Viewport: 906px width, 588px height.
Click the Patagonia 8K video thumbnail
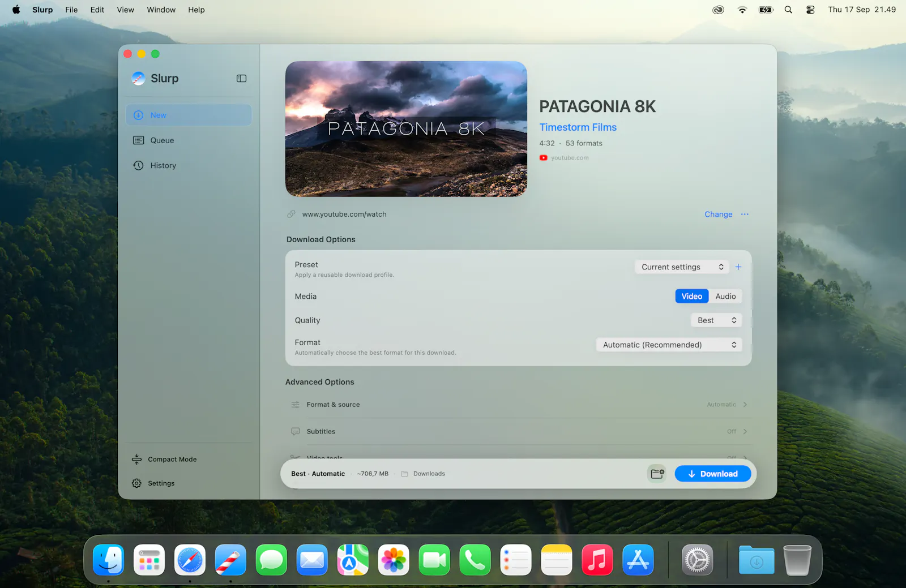pos(406,129)
